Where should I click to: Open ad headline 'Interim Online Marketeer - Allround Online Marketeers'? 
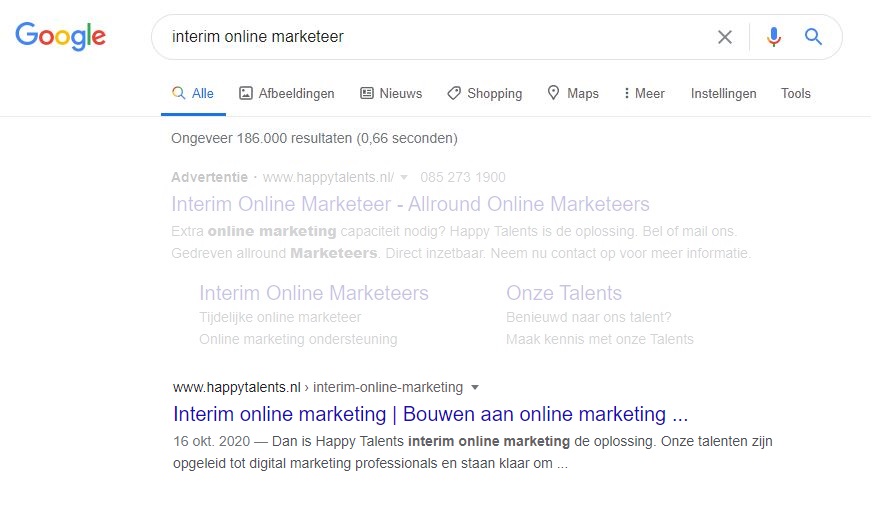[x=410, y=204]
